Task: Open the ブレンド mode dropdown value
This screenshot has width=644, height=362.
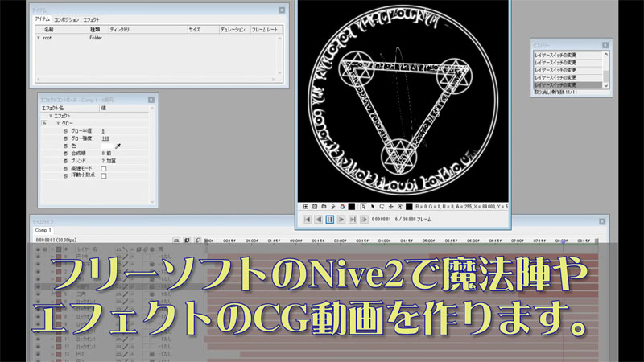Action: [x=109, y=161]
